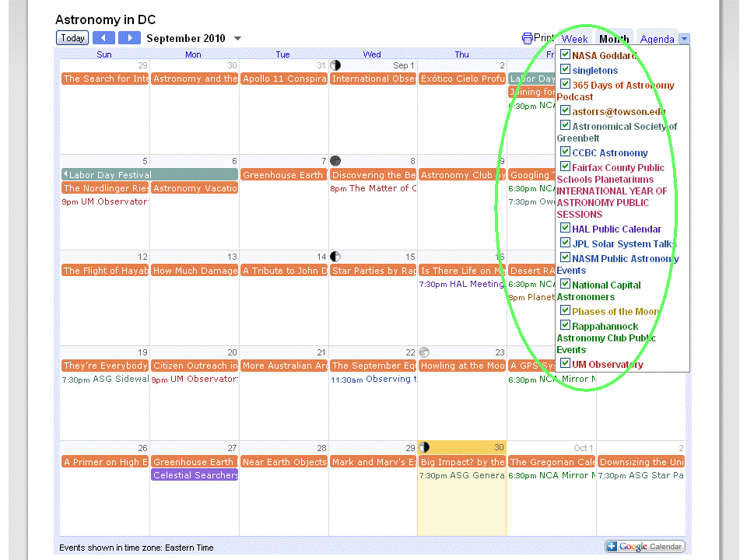The width and height of the screenshot is (747, 560).
Task: Open 'A Tribute to John D' event
Action: coord(284,271)
